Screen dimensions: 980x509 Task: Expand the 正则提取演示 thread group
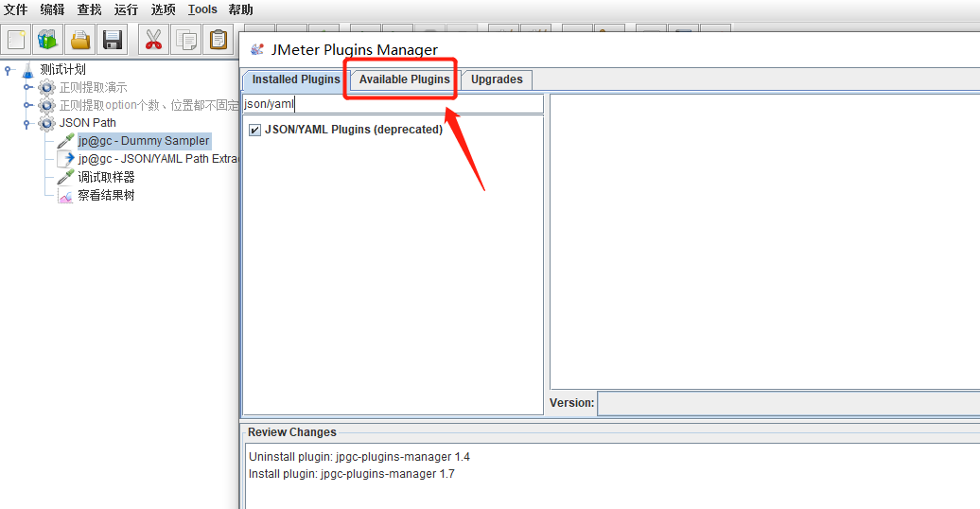tap(28, 88)
